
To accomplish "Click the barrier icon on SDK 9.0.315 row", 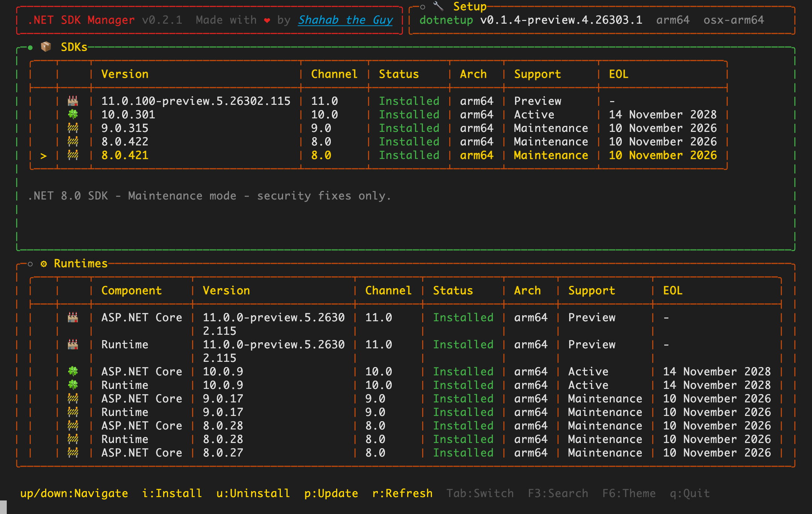I will coord(73,128).
